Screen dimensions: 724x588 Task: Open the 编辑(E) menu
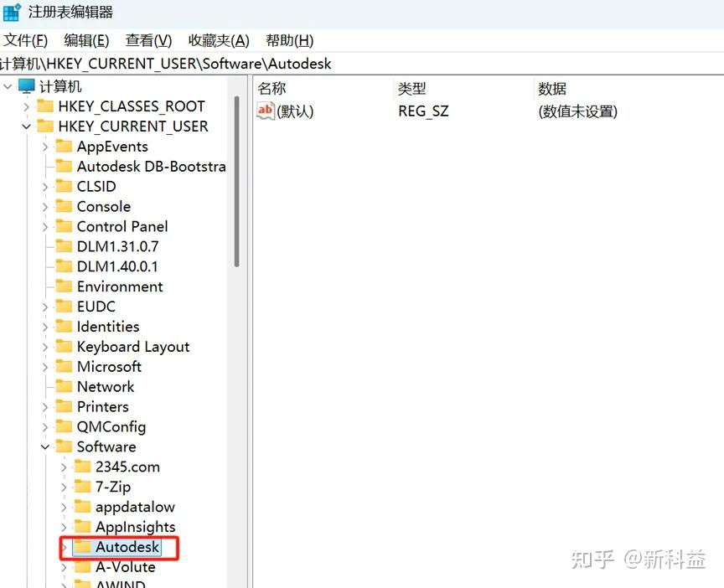tap(86, 40)
